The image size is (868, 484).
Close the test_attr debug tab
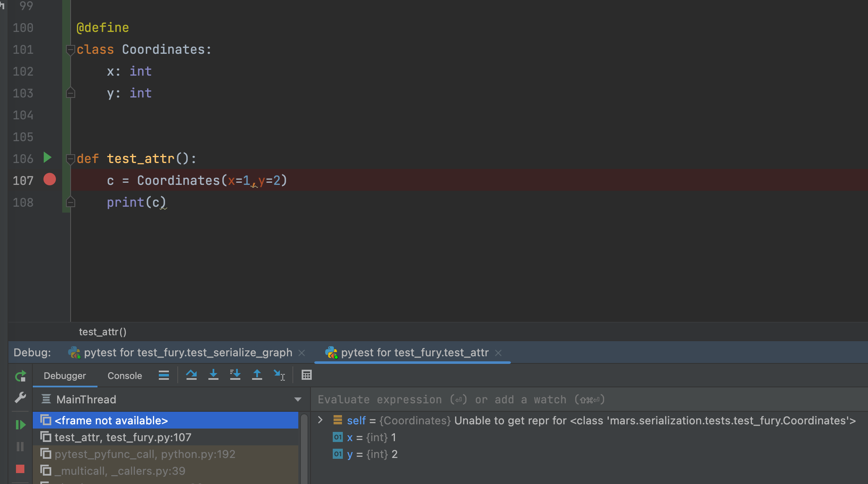pos(498,353)
